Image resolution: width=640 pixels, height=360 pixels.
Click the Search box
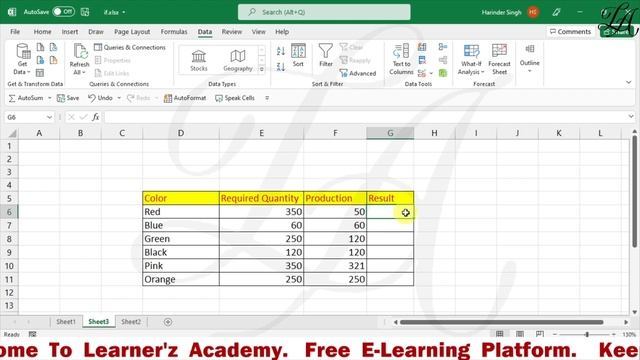click(x=324, y=12)
